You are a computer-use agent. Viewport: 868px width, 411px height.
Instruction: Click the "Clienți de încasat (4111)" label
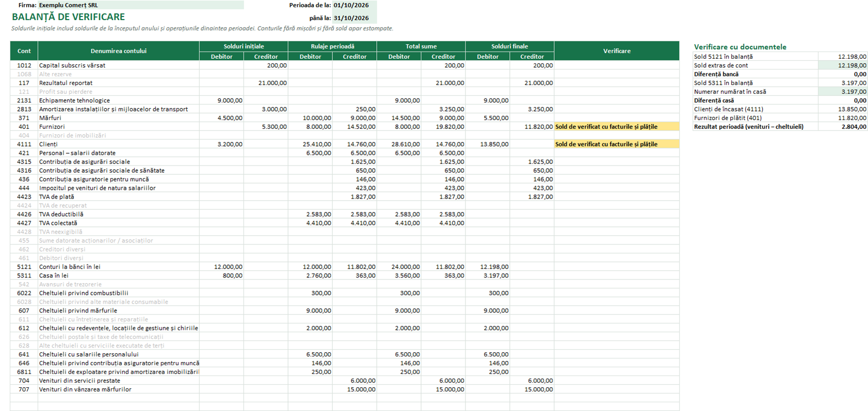(x=729, y=109)
